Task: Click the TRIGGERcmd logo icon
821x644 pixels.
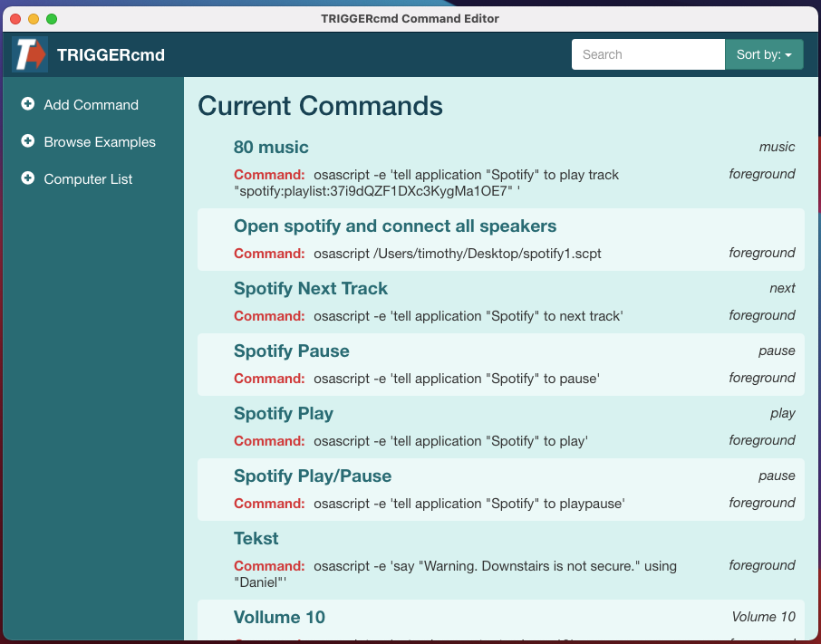Action: 30,54
